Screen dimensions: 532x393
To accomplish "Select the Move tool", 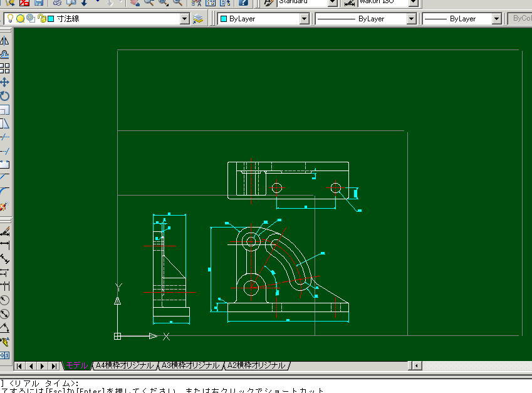I will coord(4,82).
